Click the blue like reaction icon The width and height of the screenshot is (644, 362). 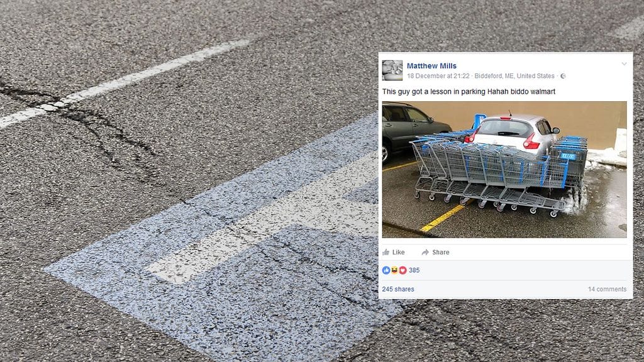[386, 270]
